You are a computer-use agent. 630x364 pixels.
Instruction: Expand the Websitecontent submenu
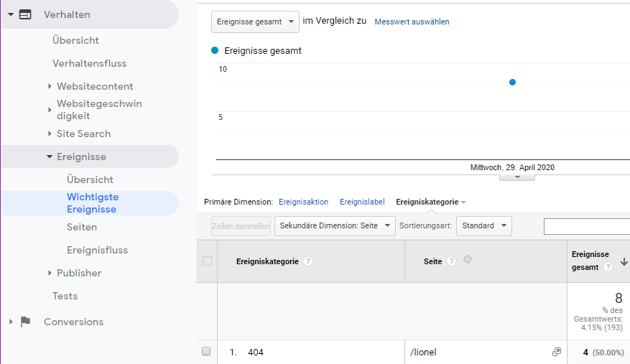tap(50, 86)
